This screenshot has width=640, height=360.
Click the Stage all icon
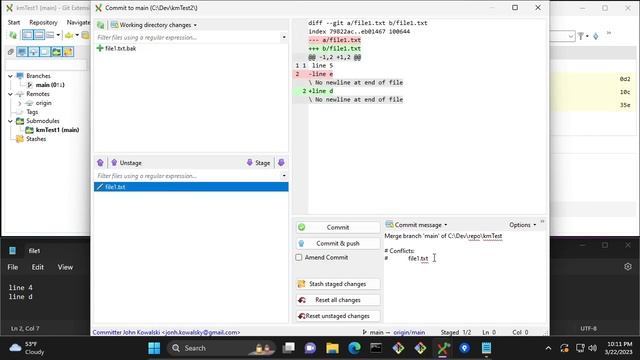tap(281, 163)
